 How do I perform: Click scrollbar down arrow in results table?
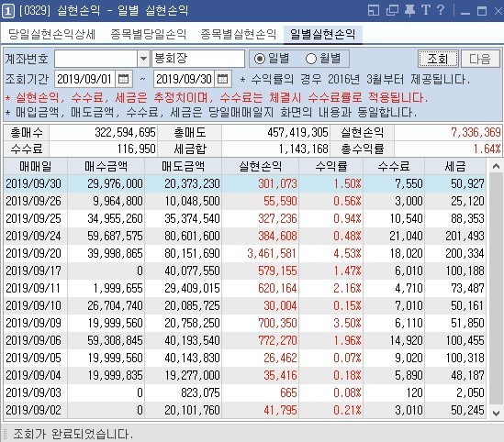pos(496,413)
